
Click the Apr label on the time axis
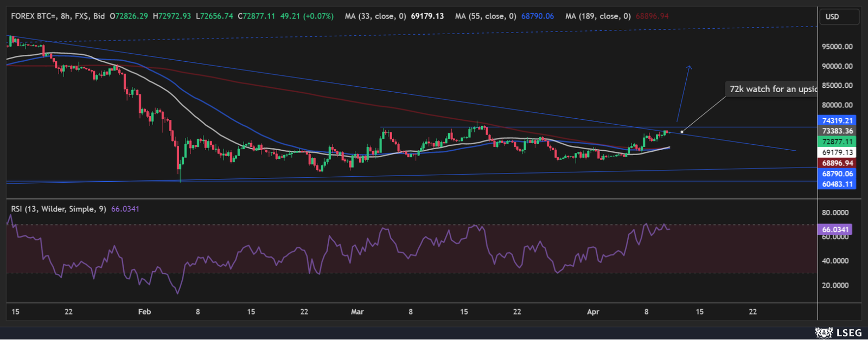(593, 312)
